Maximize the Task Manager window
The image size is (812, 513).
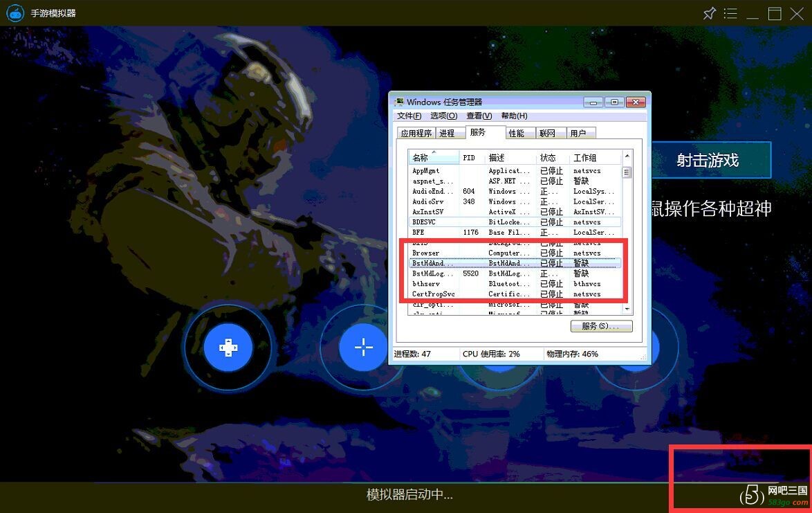coord(614,102)
